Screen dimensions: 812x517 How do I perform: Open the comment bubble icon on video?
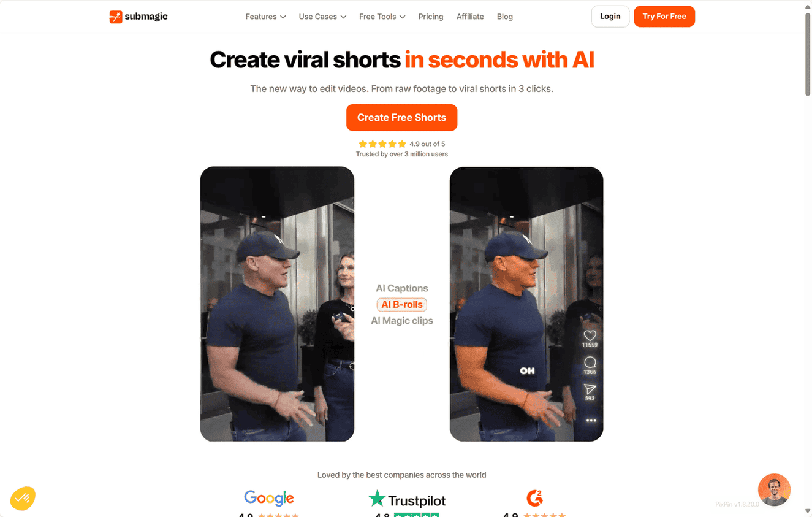pos(590,362)
